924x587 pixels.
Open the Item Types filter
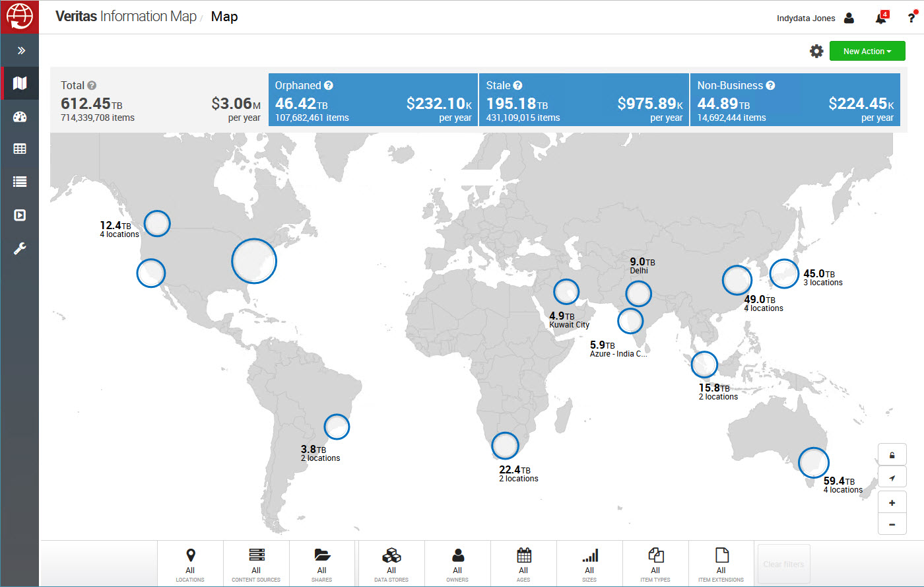click(x=655, y=565)
